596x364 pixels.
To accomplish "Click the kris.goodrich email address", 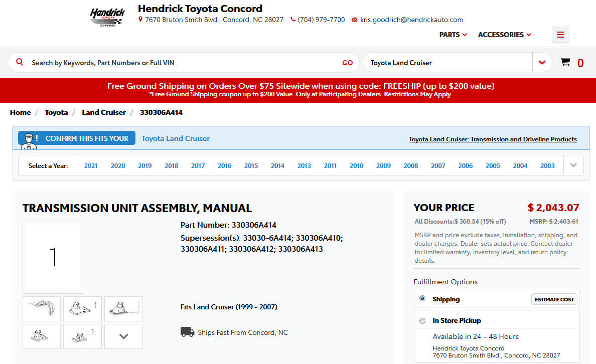I will coord(412,20).
